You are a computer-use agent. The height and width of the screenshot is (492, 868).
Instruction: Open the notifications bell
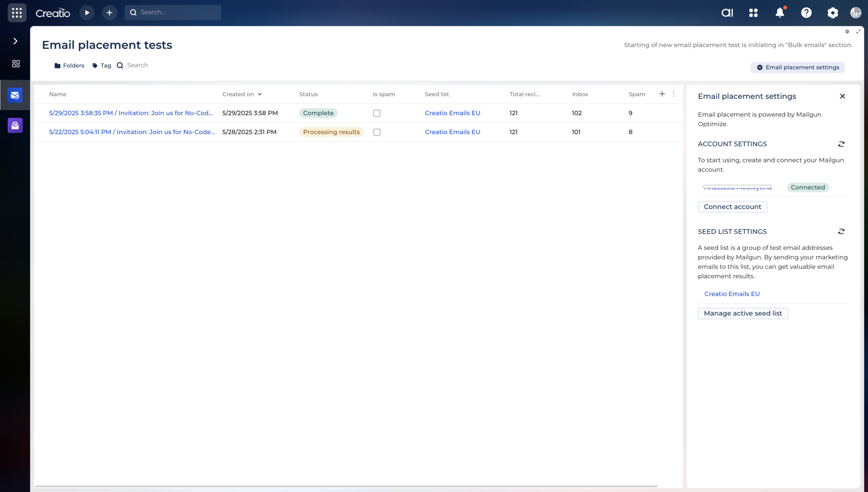point(780,13)
